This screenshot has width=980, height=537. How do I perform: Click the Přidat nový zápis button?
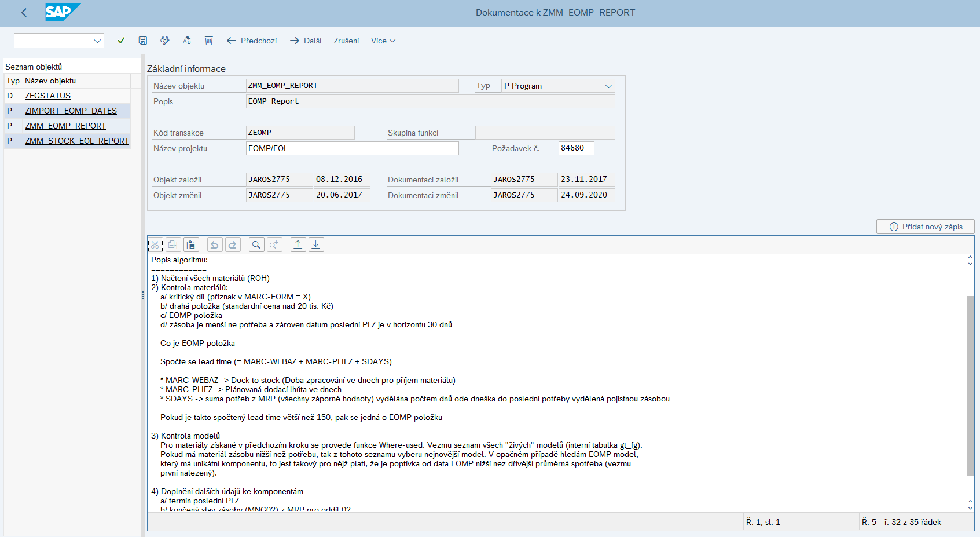[x=925, y=227]
